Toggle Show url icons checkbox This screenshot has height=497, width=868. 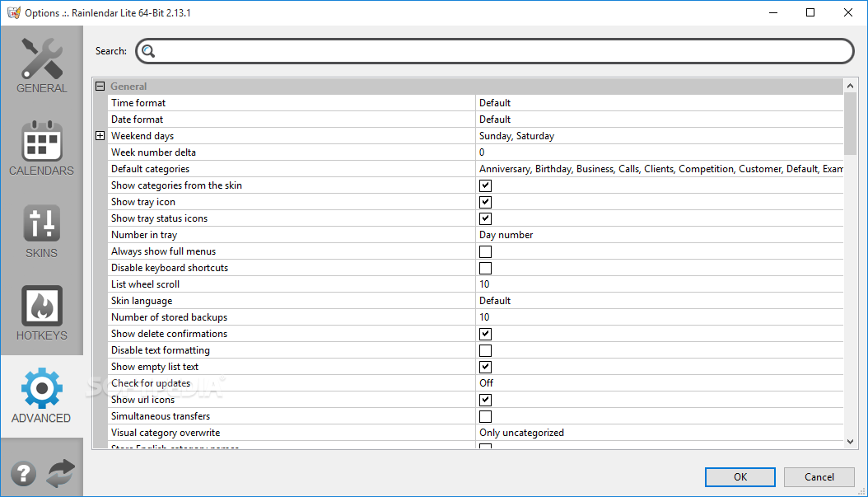click(486, 400)
